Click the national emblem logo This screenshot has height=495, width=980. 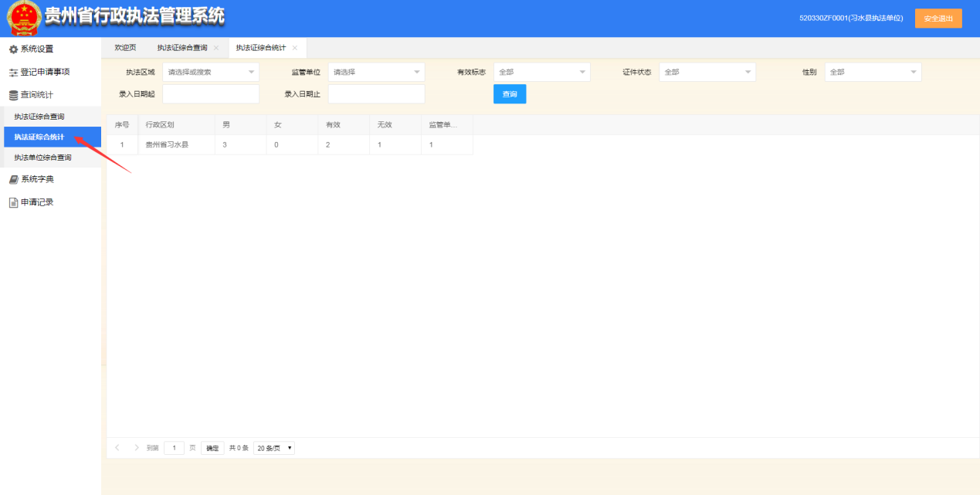(x=24, y=19)
